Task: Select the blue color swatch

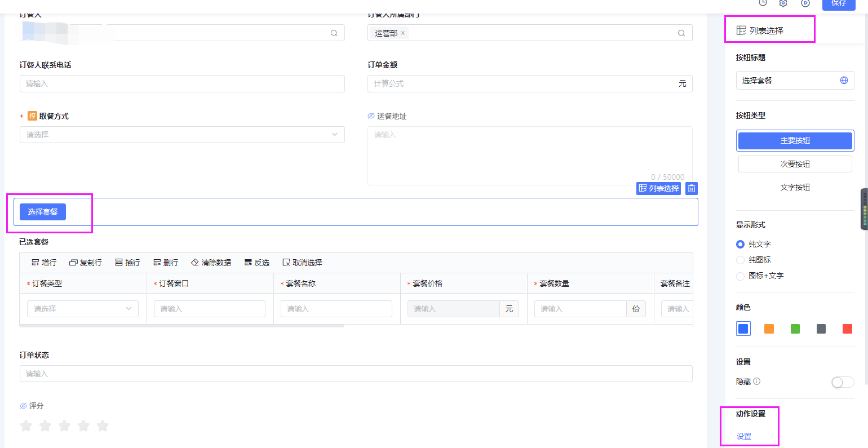Action: (743, 329)
